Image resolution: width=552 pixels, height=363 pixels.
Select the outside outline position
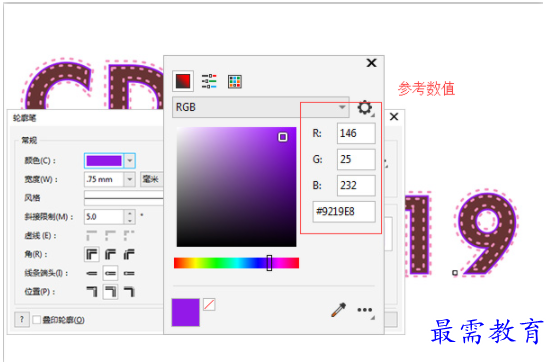tap(92, 292)
